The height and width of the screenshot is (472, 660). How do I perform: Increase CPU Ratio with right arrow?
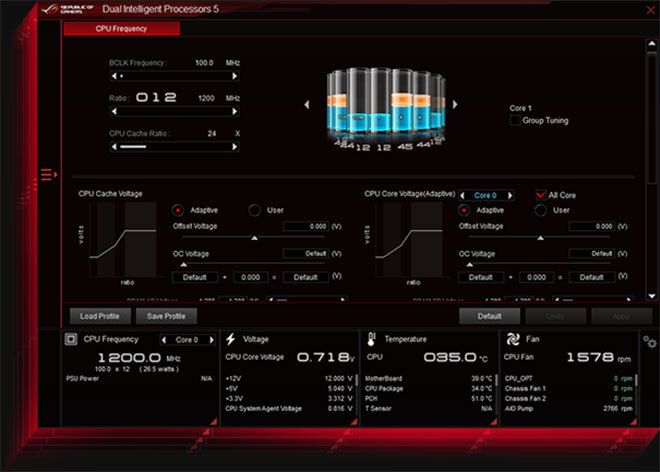tap(234, 111)
